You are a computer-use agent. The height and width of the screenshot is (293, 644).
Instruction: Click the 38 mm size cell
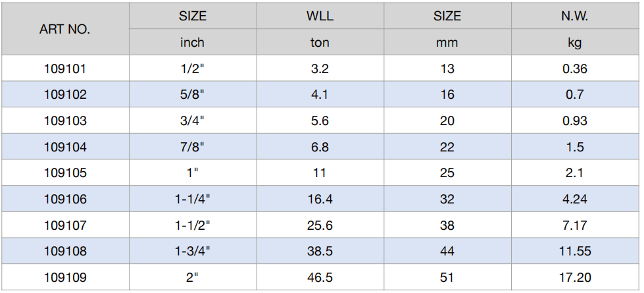click(x=447, y=225)
